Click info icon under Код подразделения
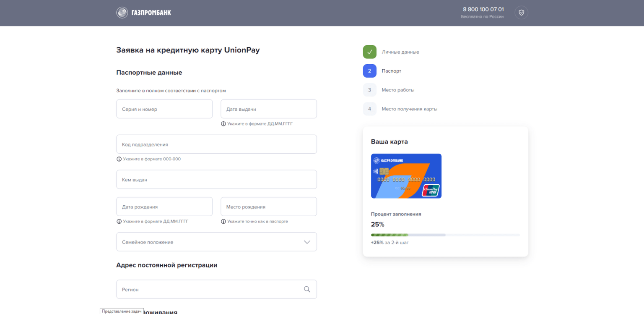This screenshot has height=314, width=644. 119,159
